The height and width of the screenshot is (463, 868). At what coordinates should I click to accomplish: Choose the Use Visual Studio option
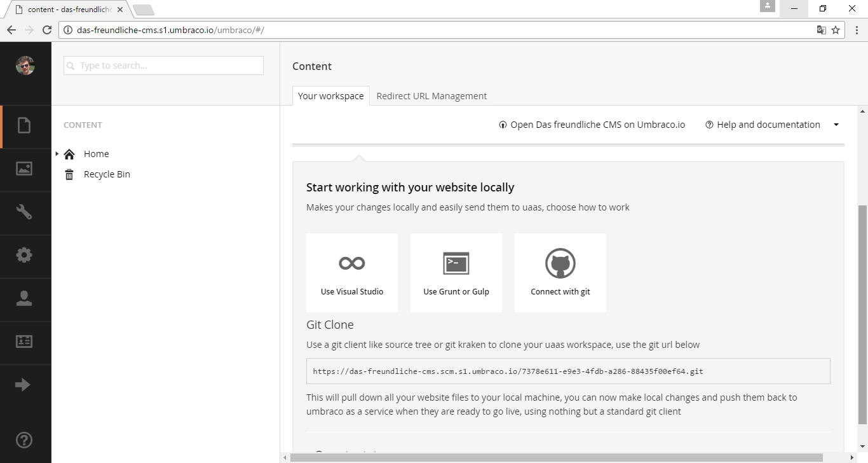[352, 273]
